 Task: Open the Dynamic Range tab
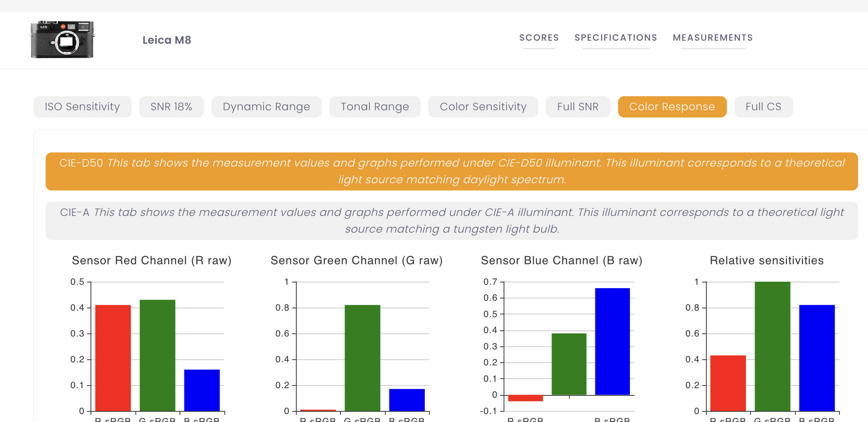click(266, 107)
